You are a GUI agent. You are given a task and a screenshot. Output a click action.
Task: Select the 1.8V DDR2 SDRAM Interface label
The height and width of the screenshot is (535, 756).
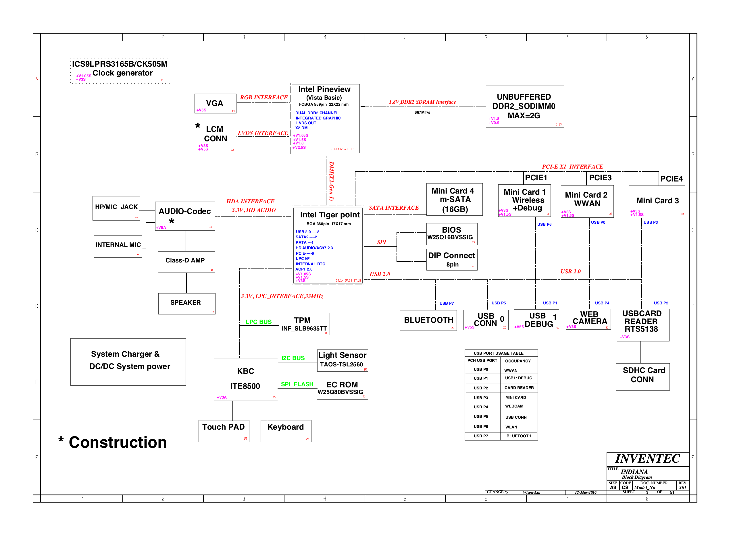[x=422, y=102]
